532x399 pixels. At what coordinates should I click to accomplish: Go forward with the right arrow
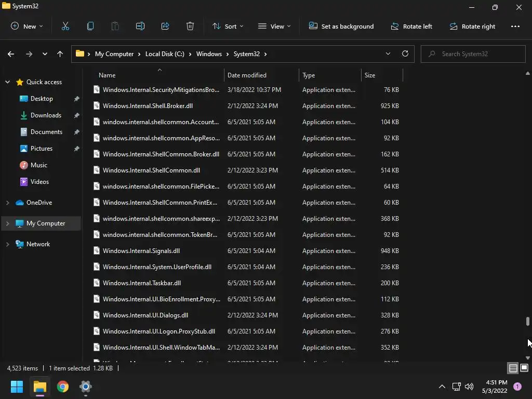[x=29, y=54]
